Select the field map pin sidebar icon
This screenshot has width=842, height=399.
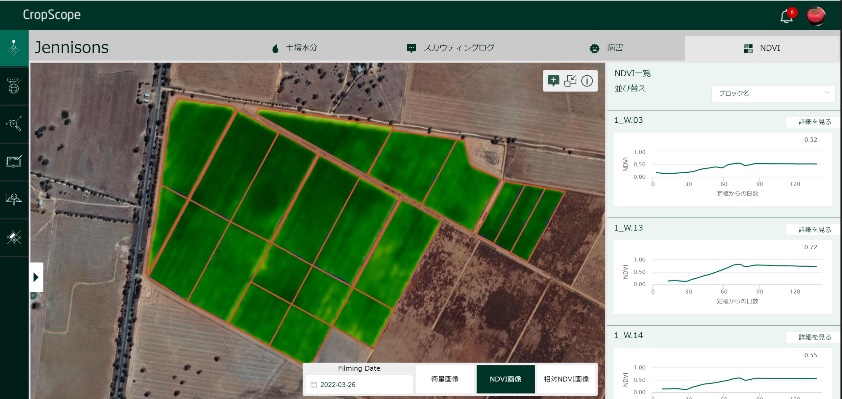pyautogui.click(x=14, y=48)
